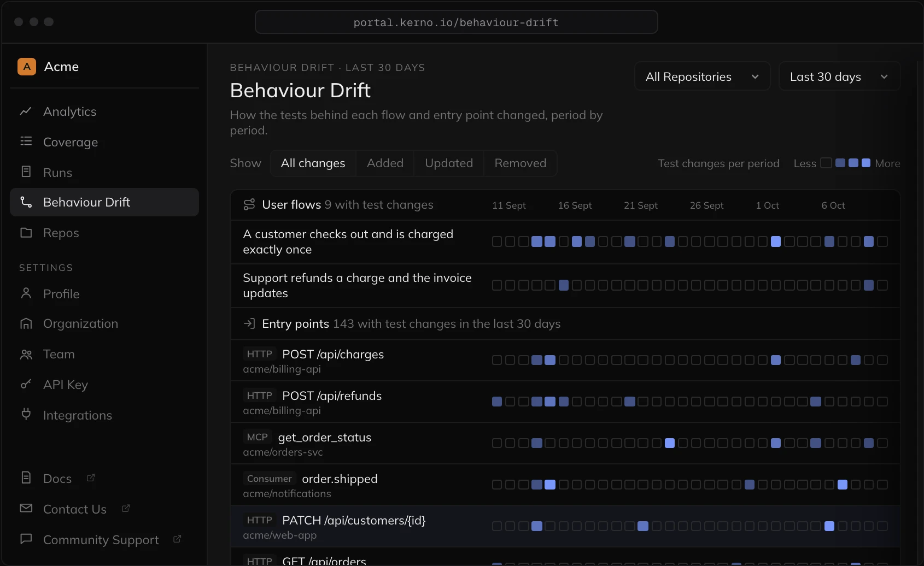924x566 pixels.
Task: Open POST /api/charges entry point
Action: coord(565,360)
